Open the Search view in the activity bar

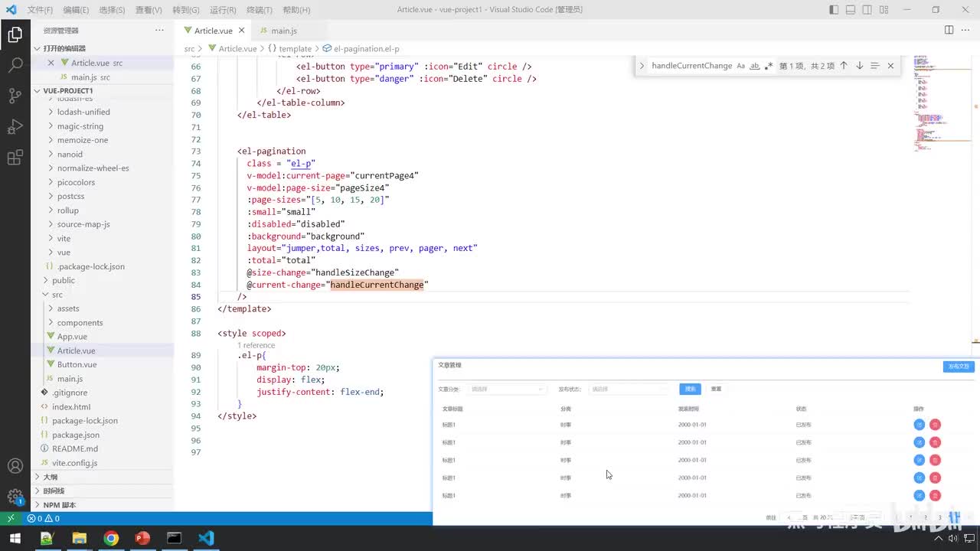tap(15, 65)
